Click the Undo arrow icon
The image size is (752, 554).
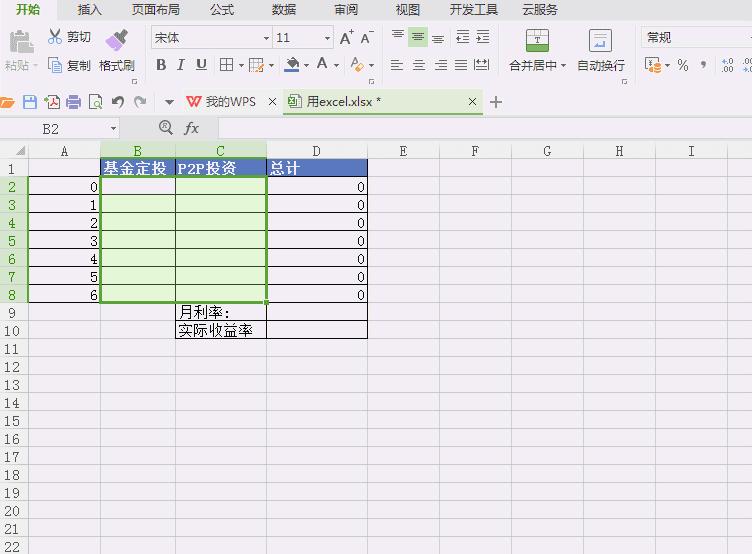[x=118, y=102]
